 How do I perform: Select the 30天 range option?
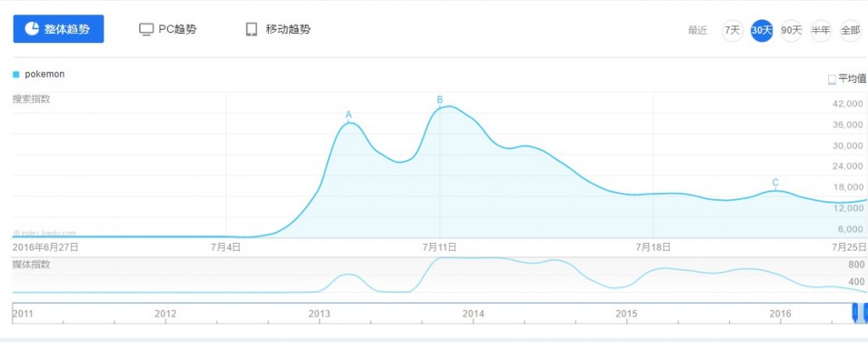click(761, 30)
